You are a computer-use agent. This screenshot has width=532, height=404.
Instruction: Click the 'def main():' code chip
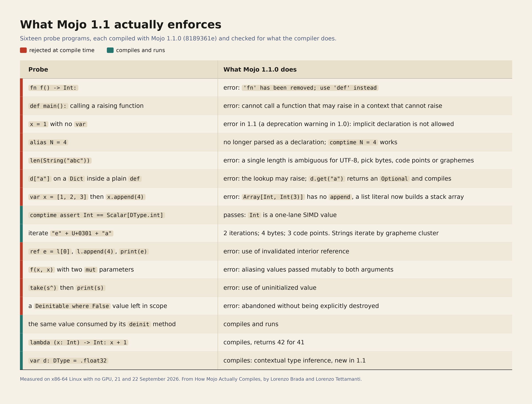click(48, 106)
